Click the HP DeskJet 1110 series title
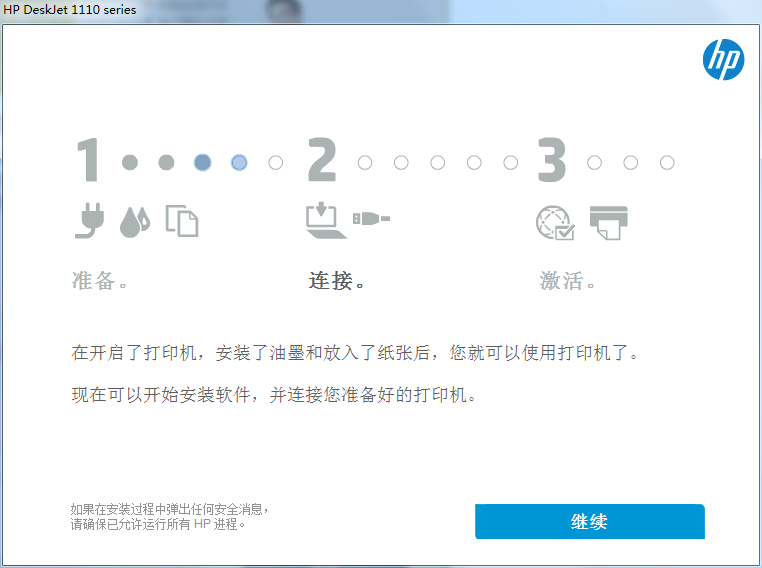Image resolution: width=762 pixels, height=568 pixels. point(69,10)
